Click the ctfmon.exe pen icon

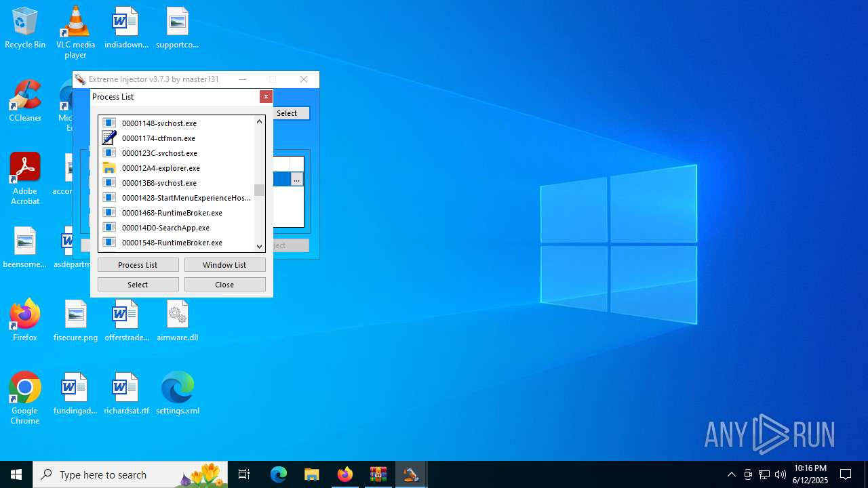pos(109,138)
